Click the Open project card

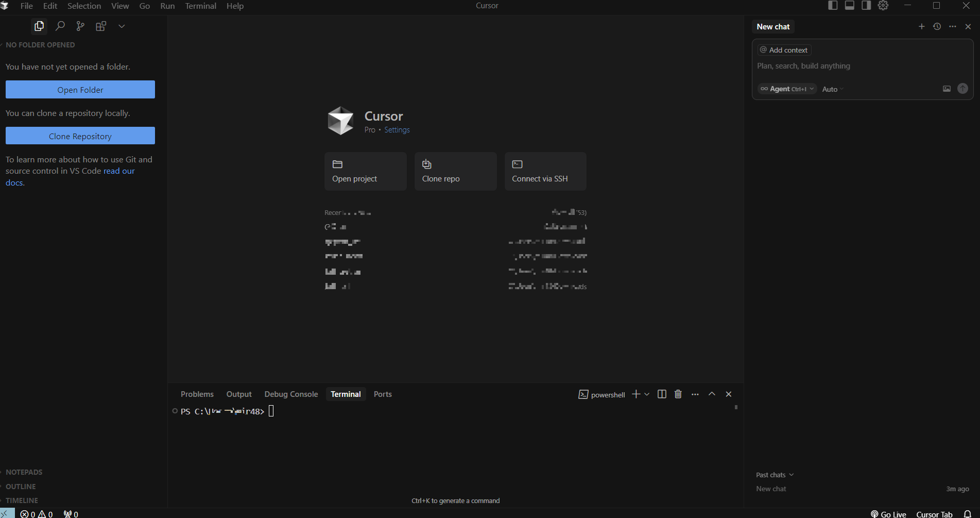366,171
